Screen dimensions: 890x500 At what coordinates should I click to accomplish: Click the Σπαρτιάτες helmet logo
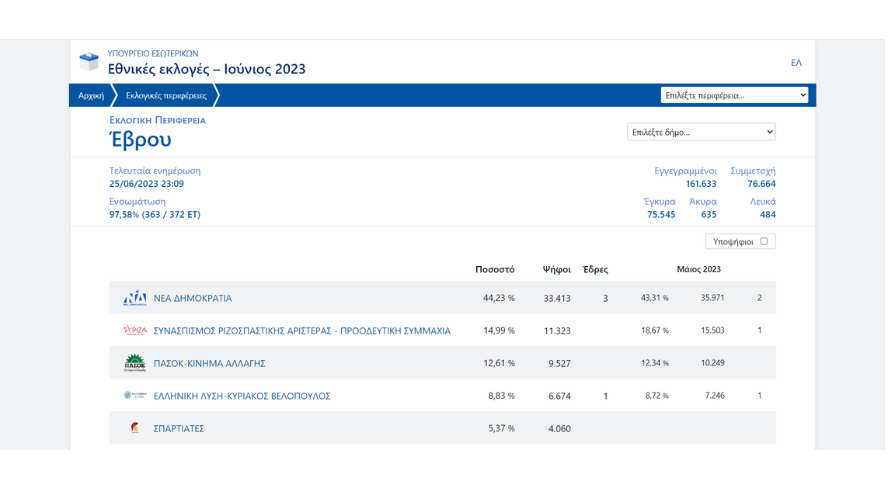click(x=134, y=428)
